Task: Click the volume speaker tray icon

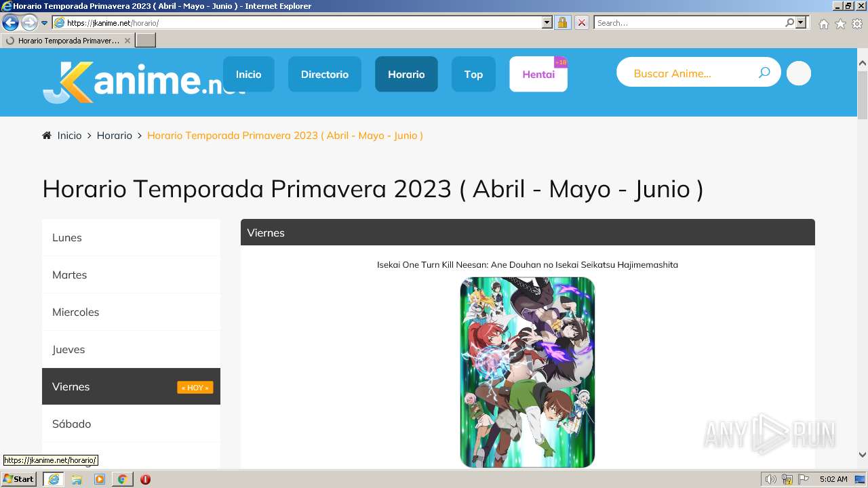Action: click(771, 479)
